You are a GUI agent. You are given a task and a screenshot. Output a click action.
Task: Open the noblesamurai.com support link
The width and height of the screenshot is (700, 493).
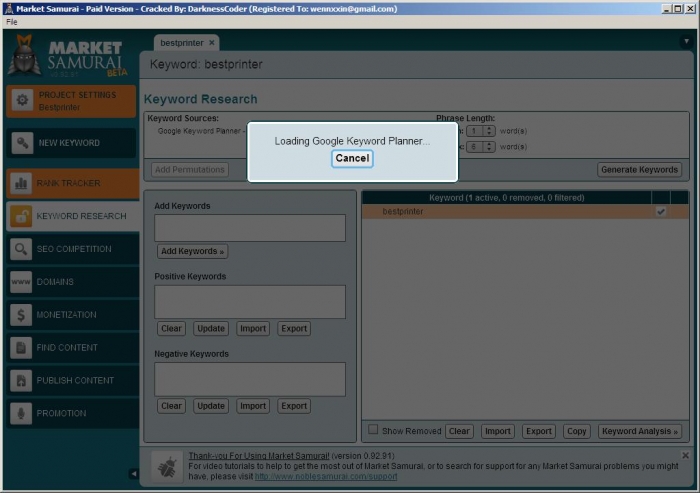pos(326,476)
